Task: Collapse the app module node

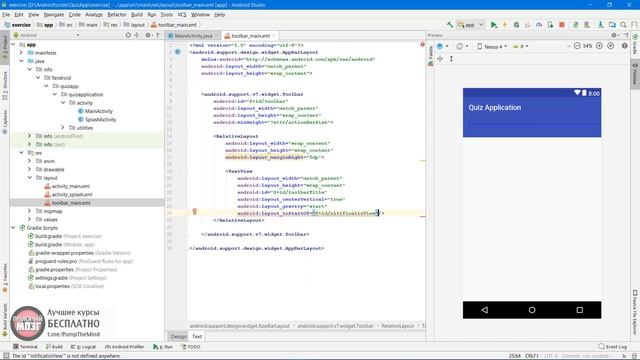Action: click(x=13, y=44)
